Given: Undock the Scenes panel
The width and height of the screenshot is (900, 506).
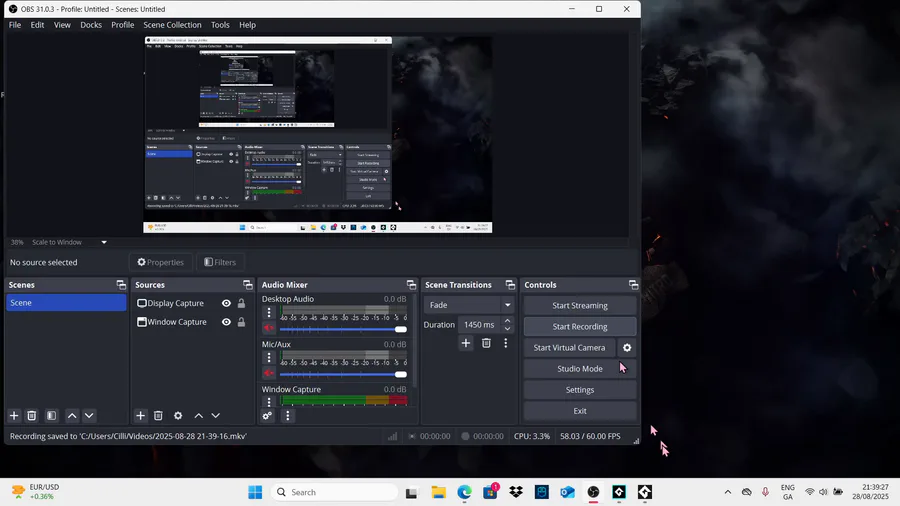Looking at the screenshot, I should [121, 285].
